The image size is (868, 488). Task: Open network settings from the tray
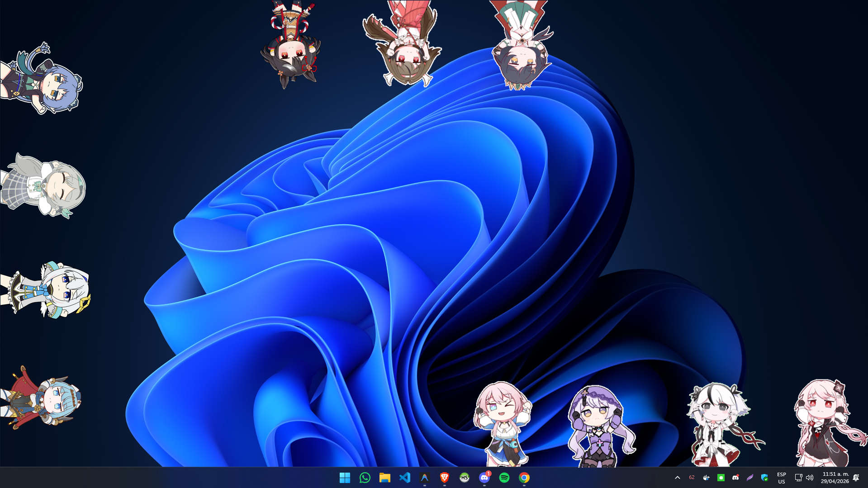798,478
